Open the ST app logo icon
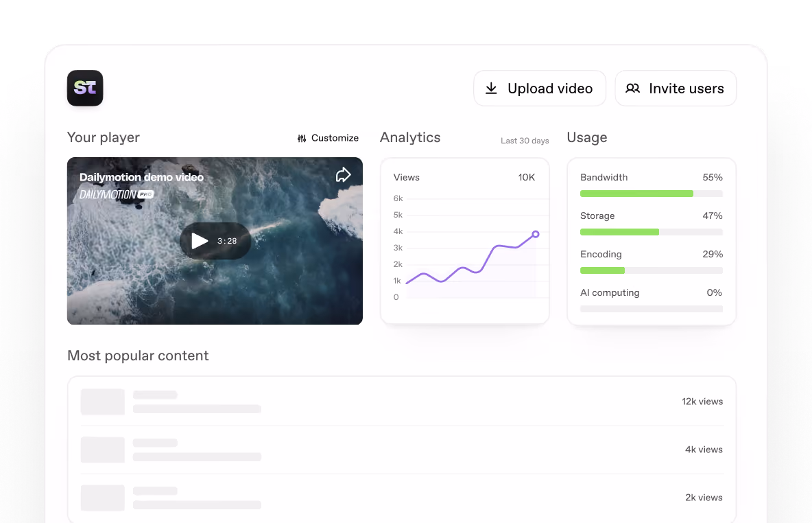Viewport: 812px width, 523px height. pyautogui.click(x=85, y=88)
